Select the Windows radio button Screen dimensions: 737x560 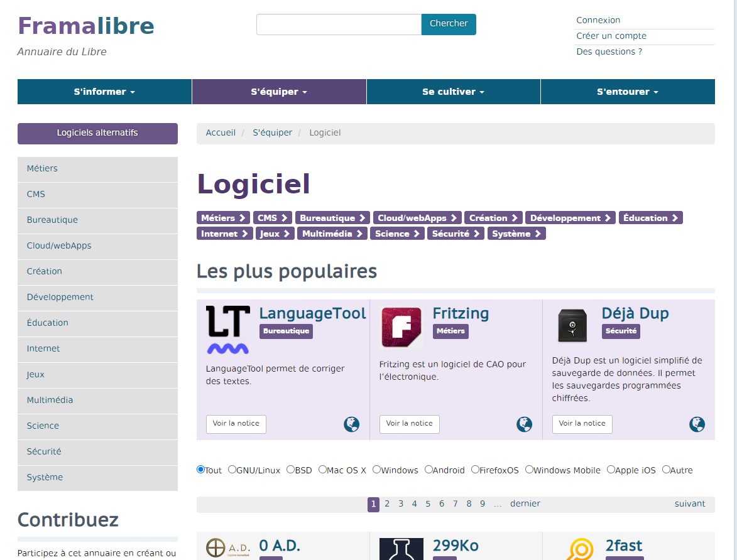pos(376,470)
